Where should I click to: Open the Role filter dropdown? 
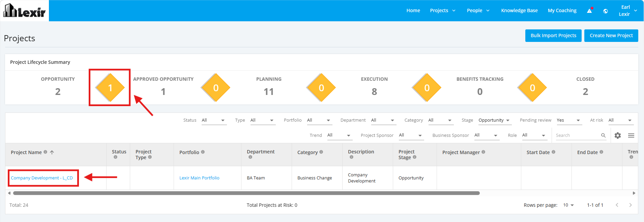[x=535, y=135]
